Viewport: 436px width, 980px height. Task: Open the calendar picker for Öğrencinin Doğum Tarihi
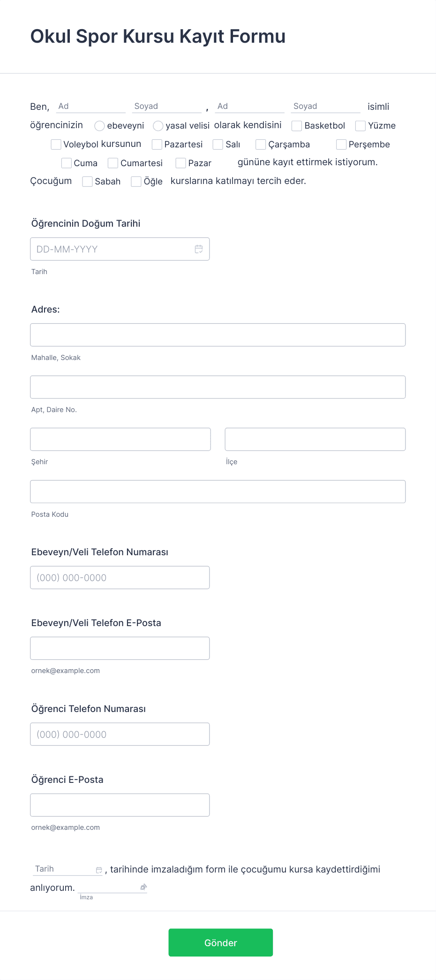click(x=198, y=249)
